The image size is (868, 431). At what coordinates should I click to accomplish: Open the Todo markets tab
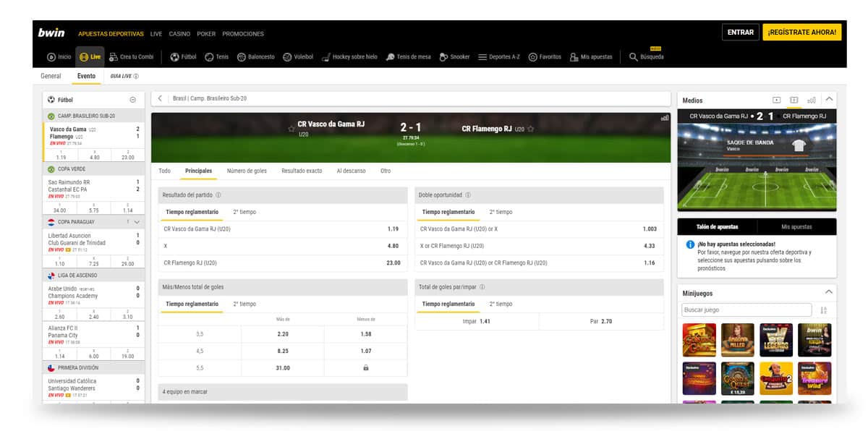[165, 171]
